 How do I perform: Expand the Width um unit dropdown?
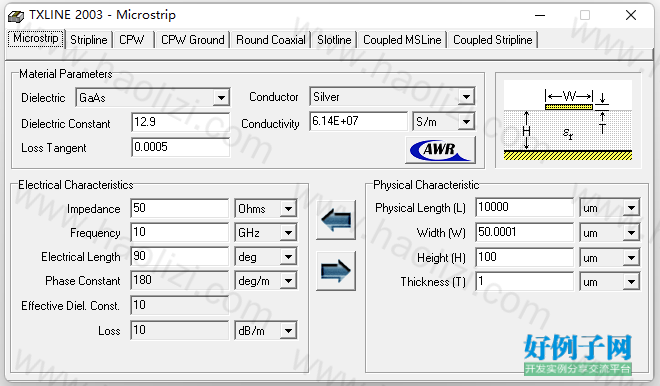click(631, 233)
